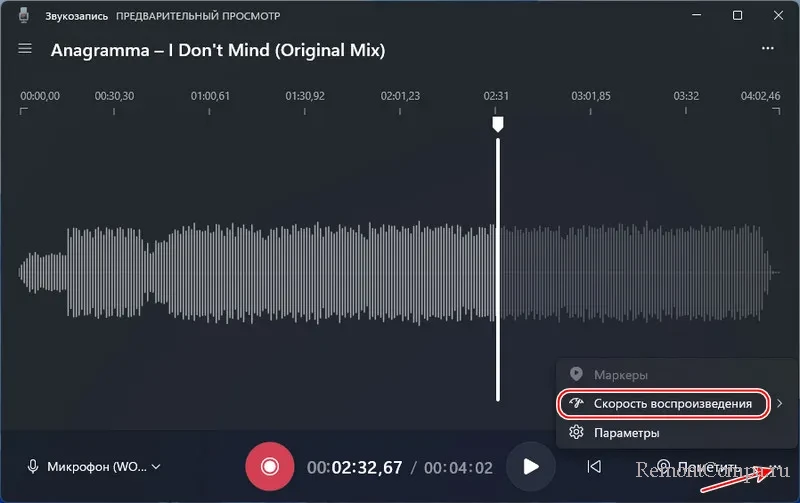This screenshot has height=503, width=800.
Task: Click the 03:01,85 mark on the timeline
Action: (590, 96)
